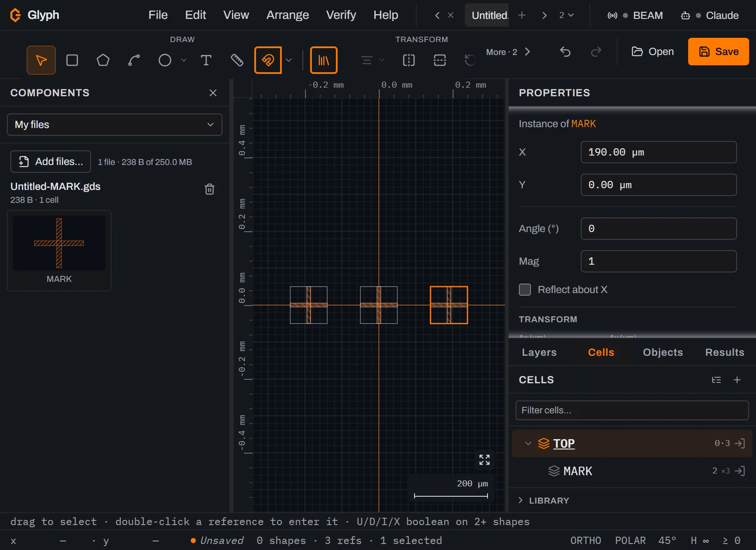This screenshot has height=550, width=756.
Task: Enter the TOP cell via arrow icon
Action: pyautogui.click(x=740, y=443)
